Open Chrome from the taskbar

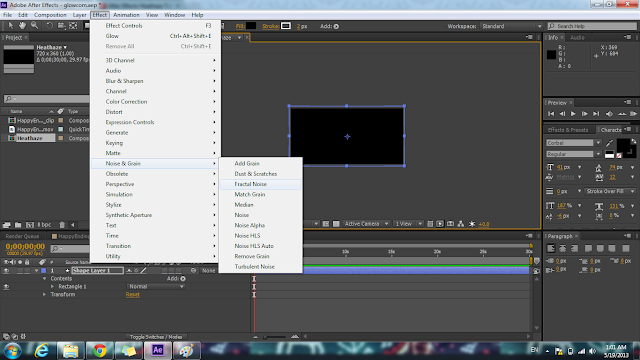tap(100, 351)
